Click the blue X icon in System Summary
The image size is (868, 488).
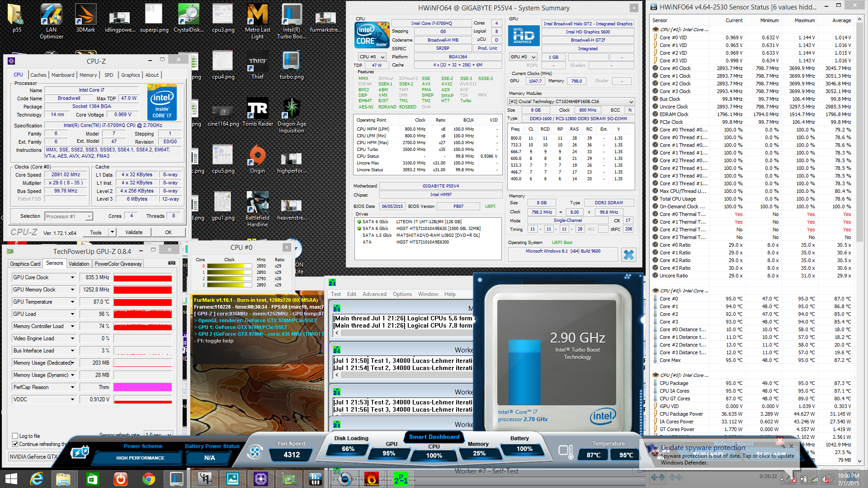pyautogui.click(x=628, y=255)
